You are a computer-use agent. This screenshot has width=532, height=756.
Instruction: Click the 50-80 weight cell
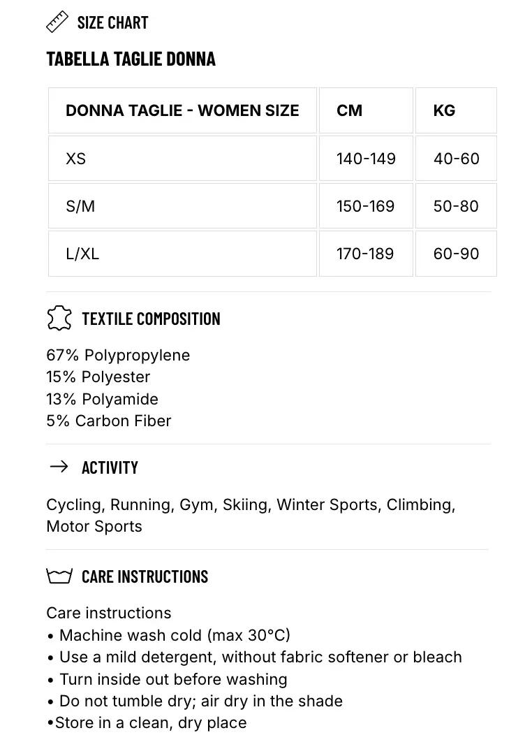(456, 206)
